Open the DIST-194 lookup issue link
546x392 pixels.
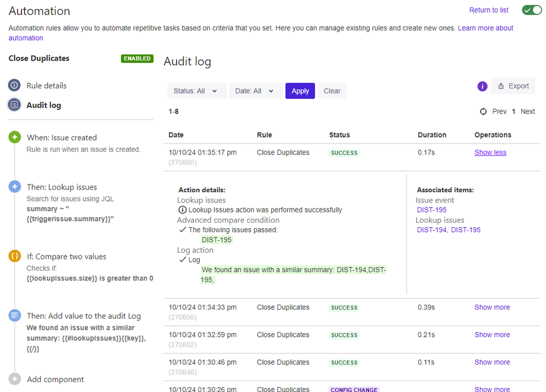(x=431, y=229)
